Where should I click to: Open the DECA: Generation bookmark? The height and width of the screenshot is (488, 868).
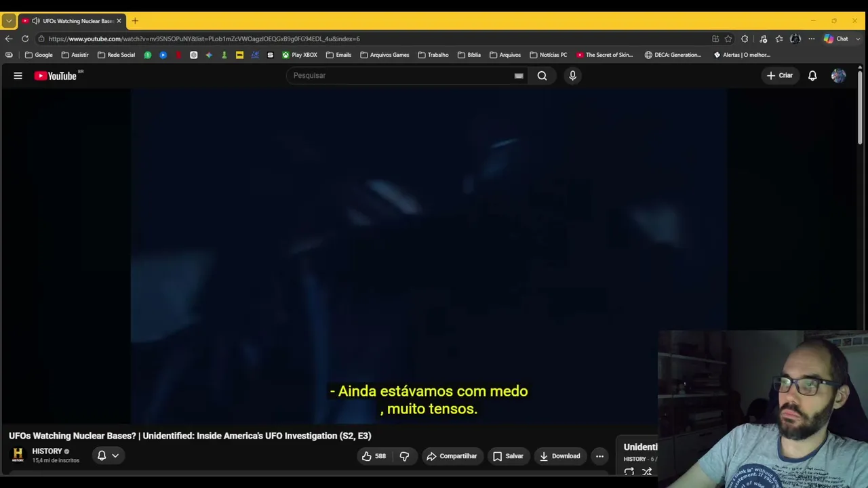point(673,55)
